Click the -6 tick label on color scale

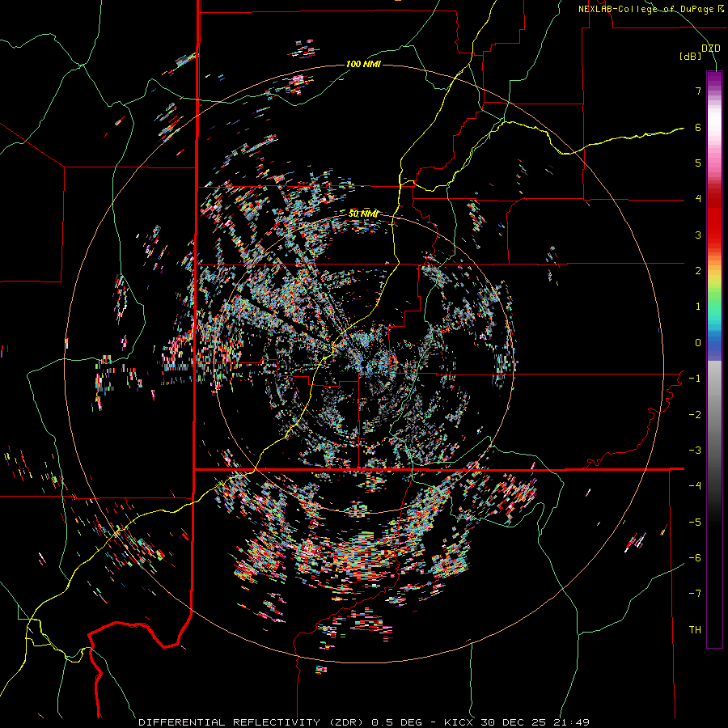coord(695,558)
